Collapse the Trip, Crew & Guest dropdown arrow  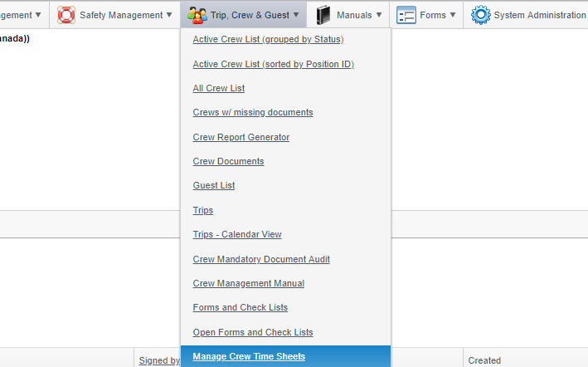coord(296,15)
